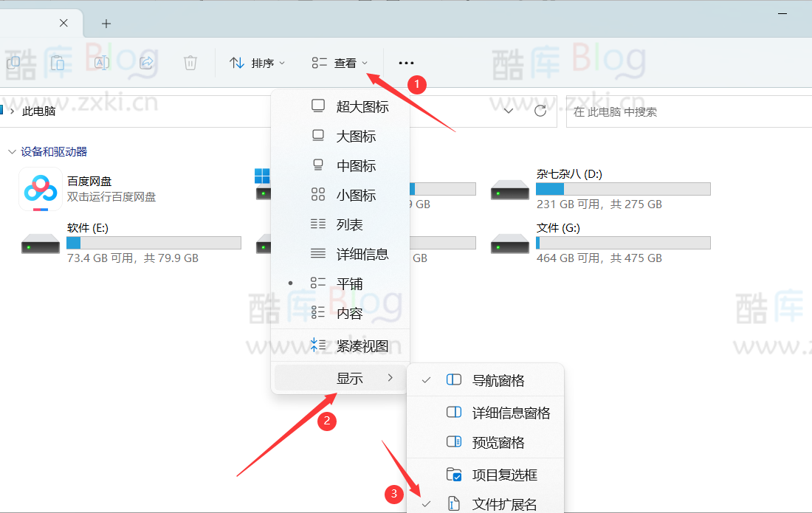Open the 查看 view menu
The width and height of the screenshot is (812, 513).
[x=341, y=63]
